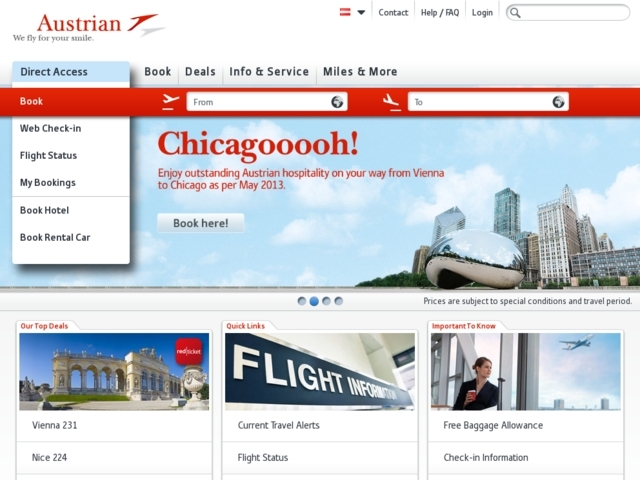Open the Important To Know tab label
This screenshot has height=480, width=640.
pos(464,326)
